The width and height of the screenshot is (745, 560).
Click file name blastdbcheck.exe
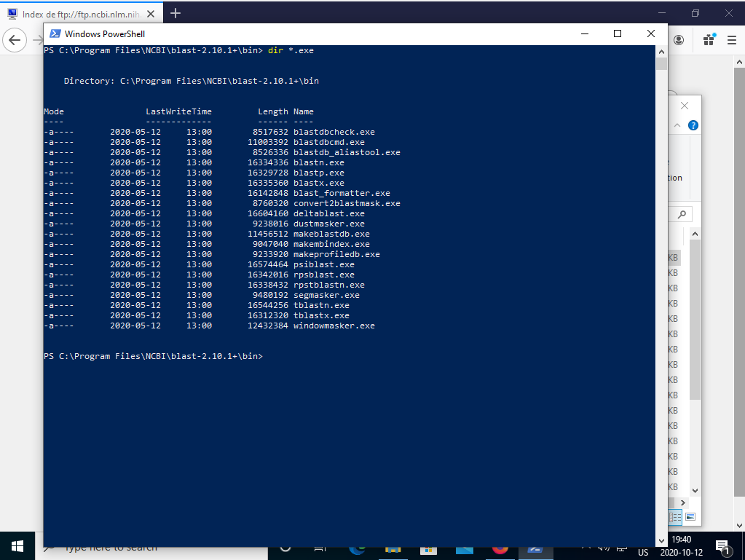[334, 132]
